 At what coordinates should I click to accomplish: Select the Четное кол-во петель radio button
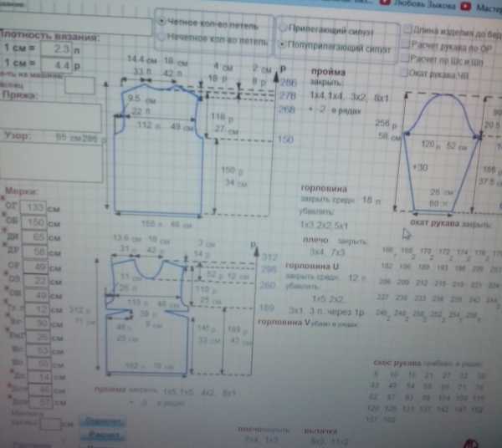pyautogui.click(x=161, y=23)
